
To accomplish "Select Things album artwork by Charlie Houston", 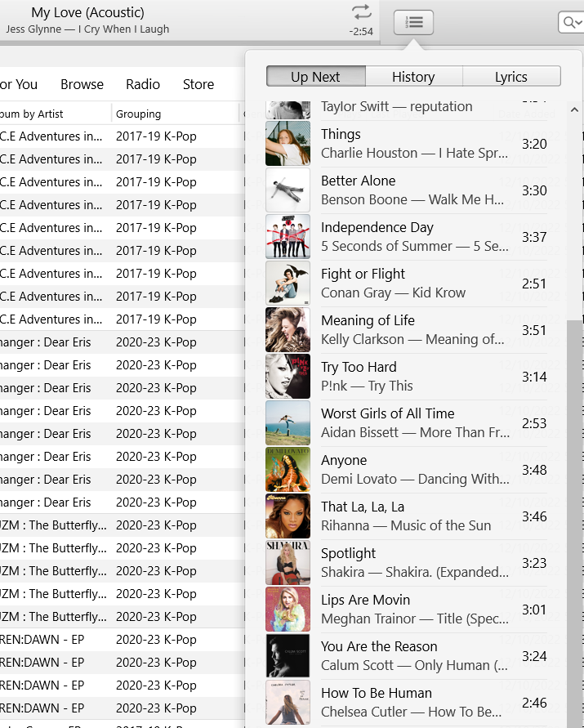I will [288, 144].
